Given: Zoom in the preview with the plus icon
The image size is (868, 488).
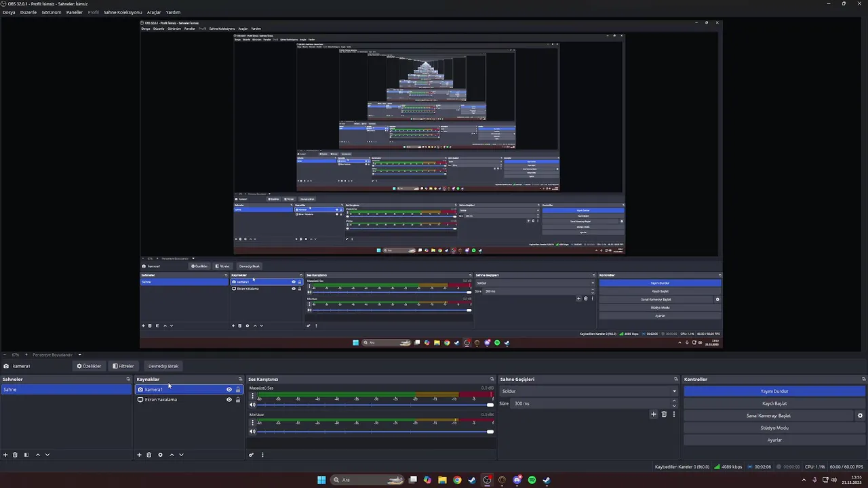Looking at the screenshot, I should [x=26, y=354].
